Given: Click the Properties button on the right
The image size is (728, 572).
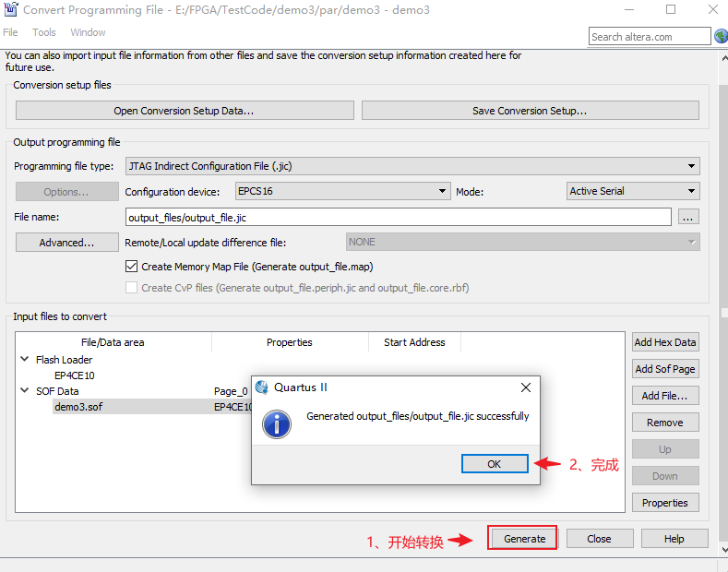Looking at the screenshot, I should [x=665, y=503].
